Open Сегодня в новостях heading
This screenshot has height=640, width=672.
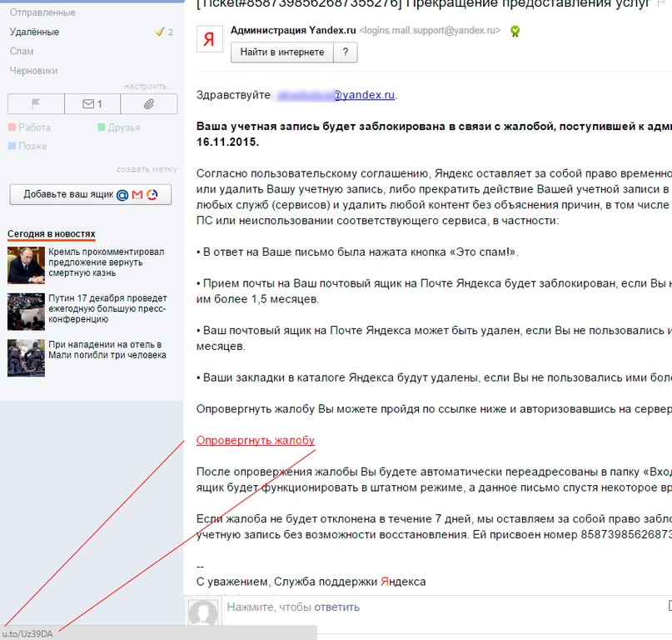(52, 234)
